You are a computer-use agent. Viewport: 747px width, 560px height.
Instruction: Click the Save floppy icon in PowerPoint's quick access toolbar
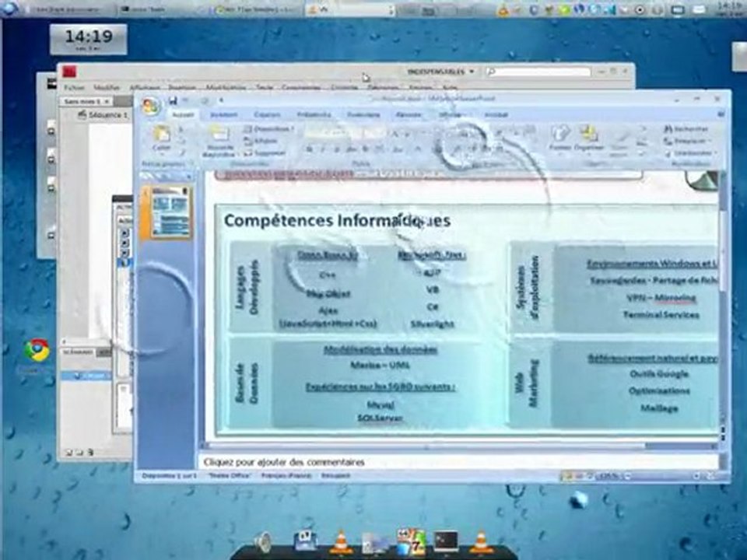pos(173,100)
